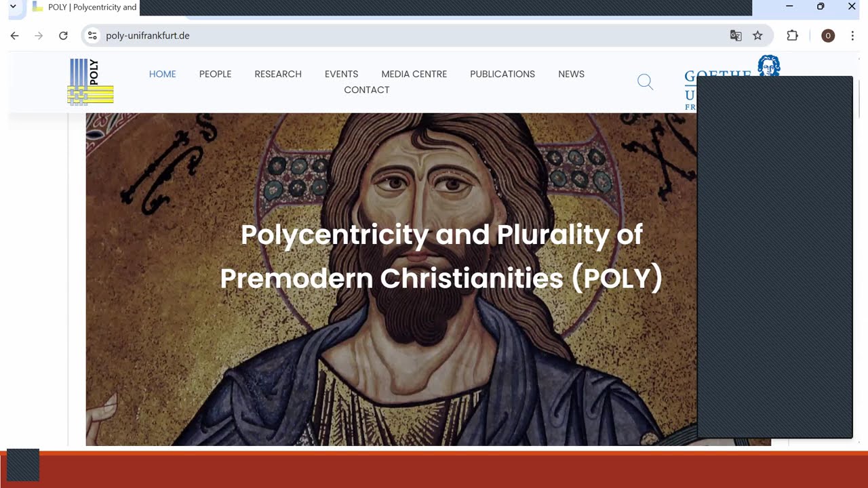
Task: Open Chrome three-dot menu
Action: point(852,35)
